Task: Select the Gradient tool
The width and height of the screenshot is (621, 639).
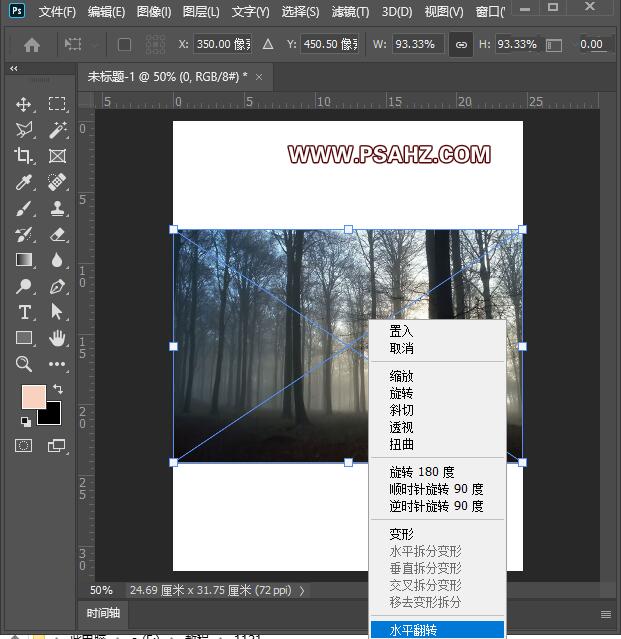Action: 24,260
